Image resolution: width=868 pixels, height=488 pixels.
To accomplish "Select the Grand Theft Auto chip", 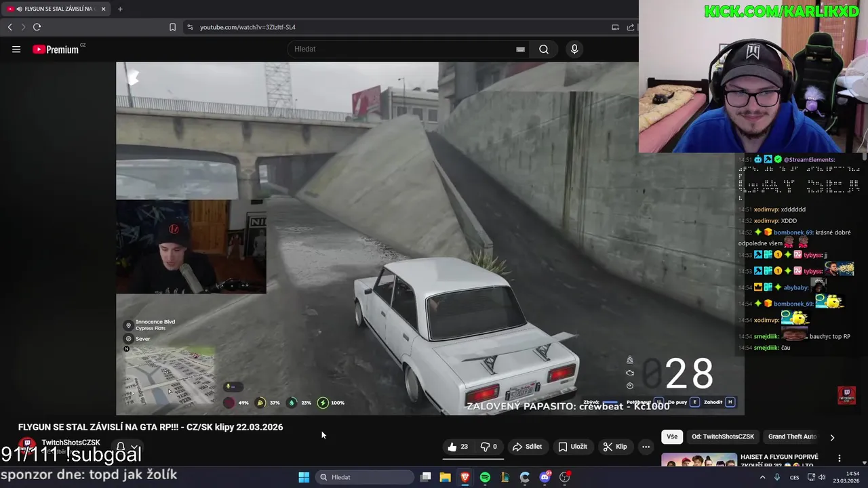I will (792, 437).
